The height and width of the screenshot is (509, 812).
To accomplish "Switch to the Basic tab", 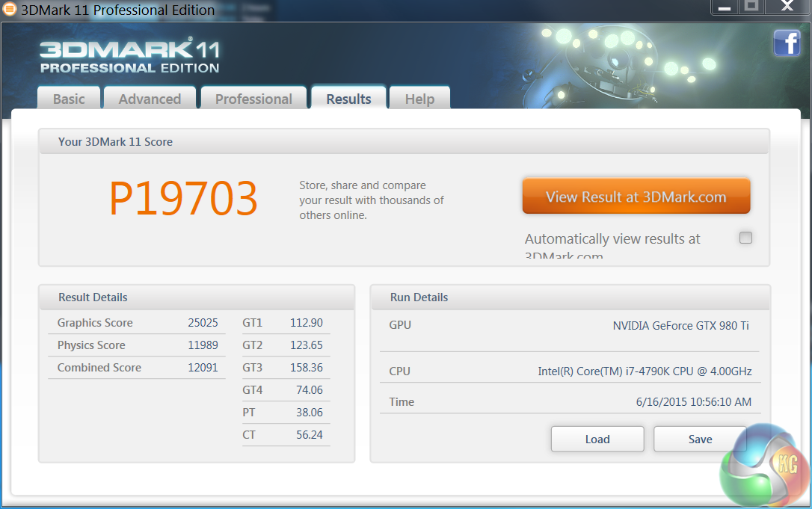I will (x=69, y=99).
